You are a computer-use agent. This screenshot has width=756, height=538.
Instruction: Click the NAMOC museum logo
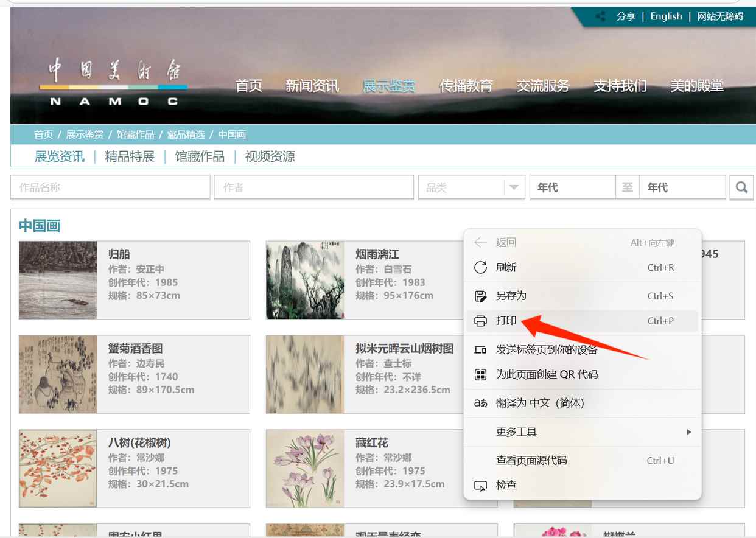point(113,83)
